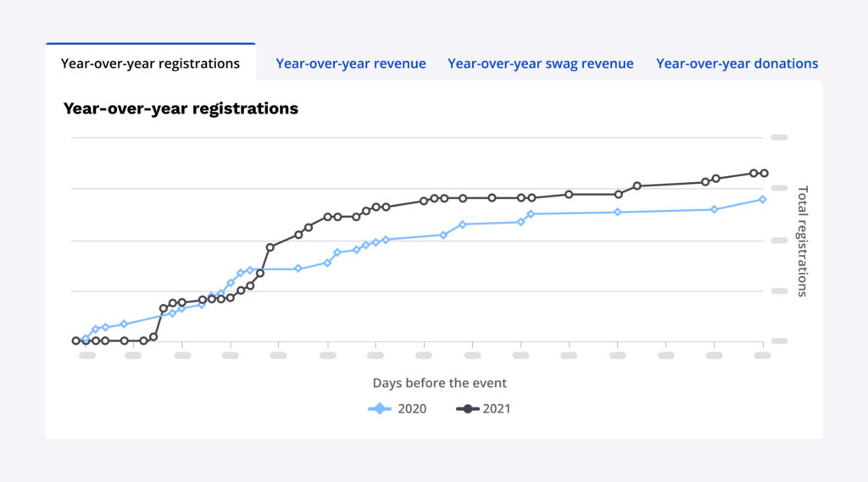Click the rightmost x-axis tick label placeholder
Viewport: 868px width, 482px height.
pos(762,356)
